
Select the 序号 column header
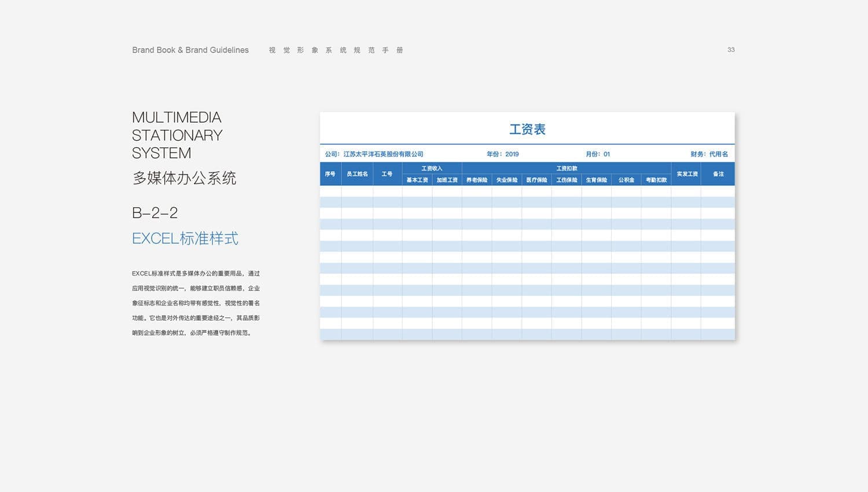pos(330,174)
